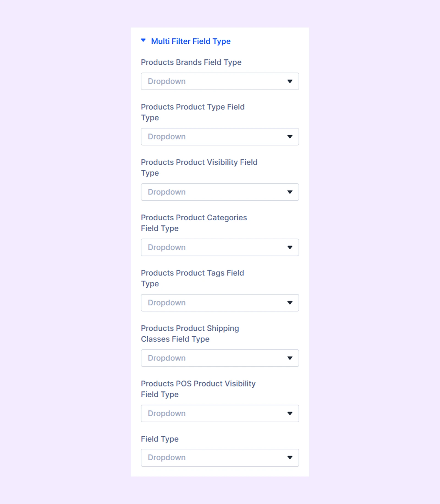
Task: Click the arrow icon in Product Visibility dropdown
Action: (290, 192)
